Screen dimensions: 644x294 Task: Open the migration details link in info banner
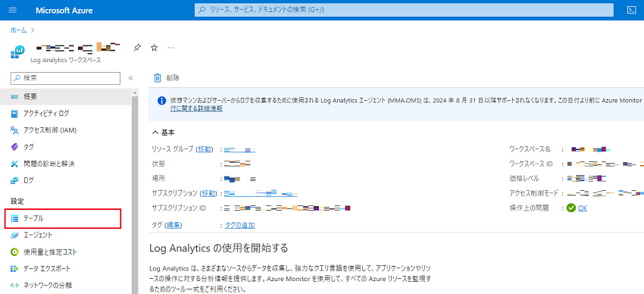(x=196, y=108)
